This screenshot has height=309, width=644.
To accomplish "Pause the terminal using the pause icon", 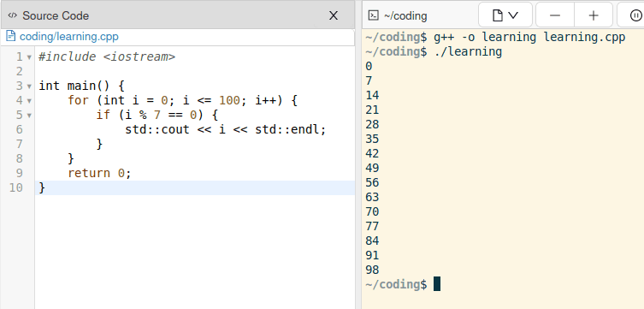I will point(635,15).
